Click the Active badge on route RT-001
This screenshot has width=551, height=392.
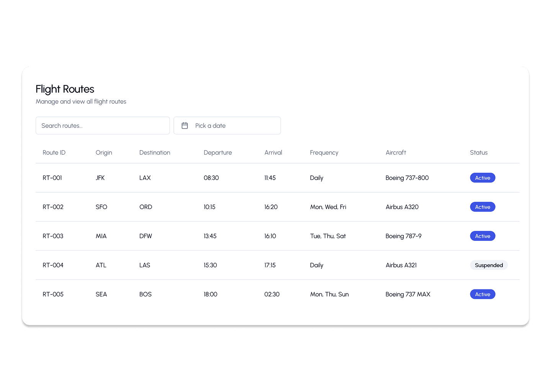[x=483, y=178]
